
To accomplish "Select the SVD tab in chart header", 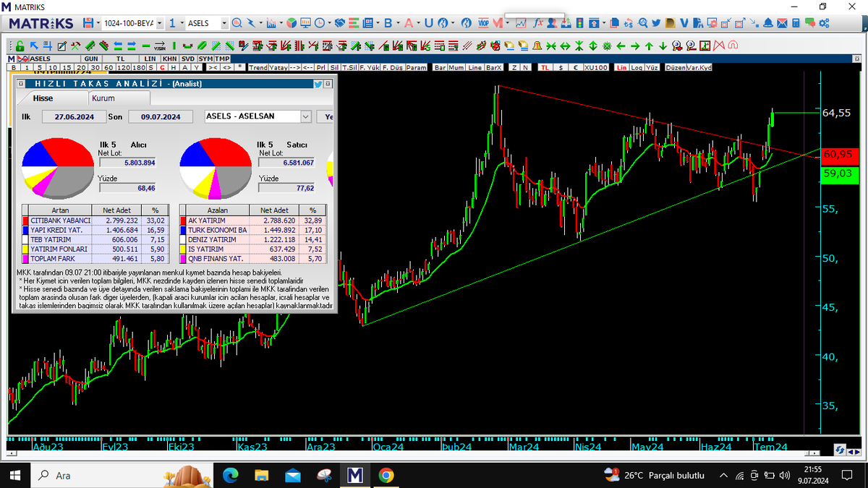I will [x=188, y=59].
